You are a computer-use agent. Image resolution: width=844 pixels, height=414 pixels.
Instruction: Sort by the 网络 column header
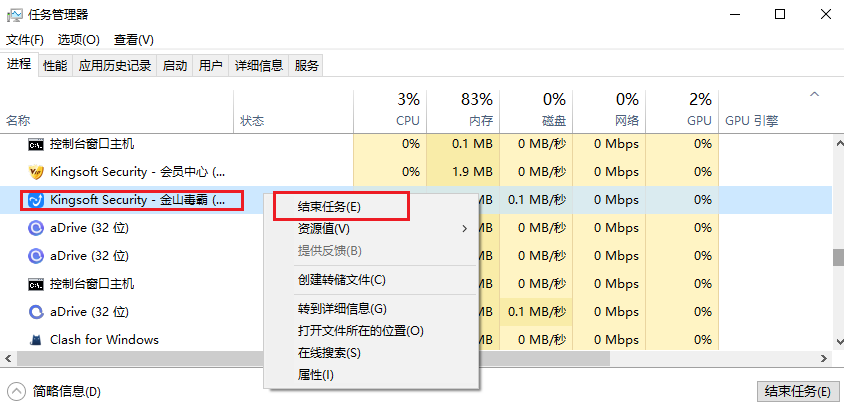(609, 111)
